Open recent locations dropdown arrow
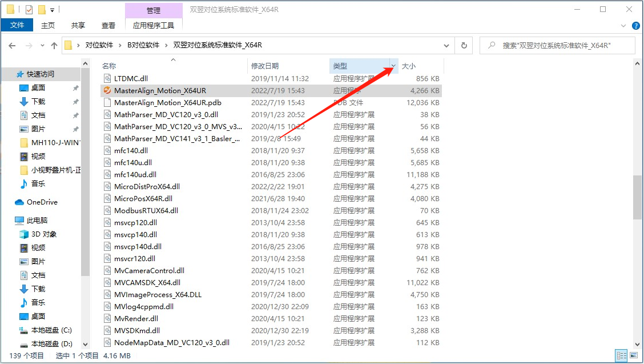644x364 pixels. pyautogui.click(x=42, y=46)
